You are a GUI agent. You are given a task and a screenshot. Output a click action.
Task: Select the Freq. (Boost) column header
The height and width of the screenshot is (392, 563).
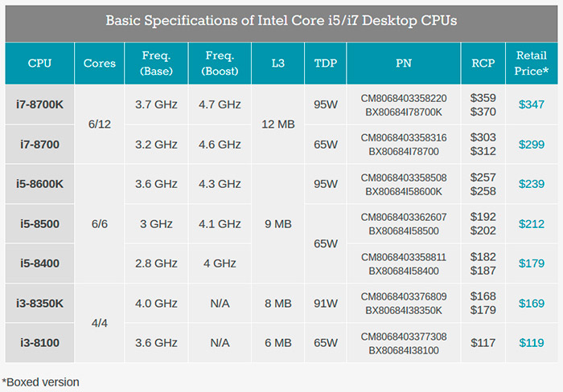(x=220, y=63)
